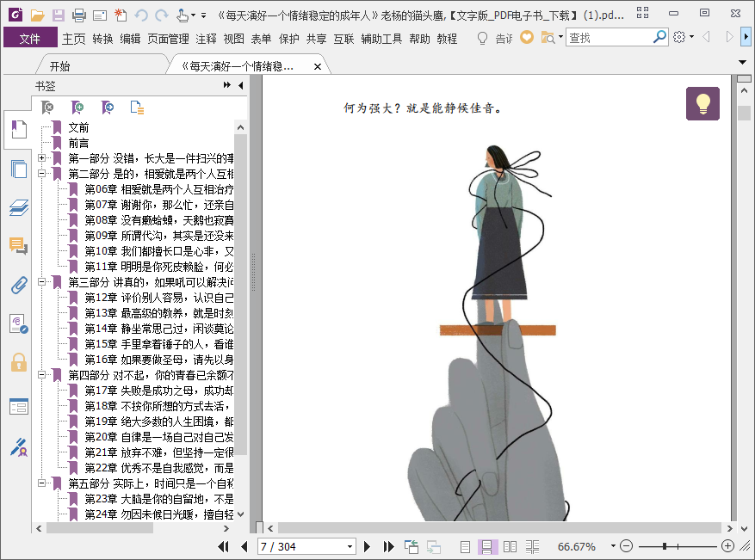Close the 每天演好一个情绪稳 document tab

tap(318, 67)
